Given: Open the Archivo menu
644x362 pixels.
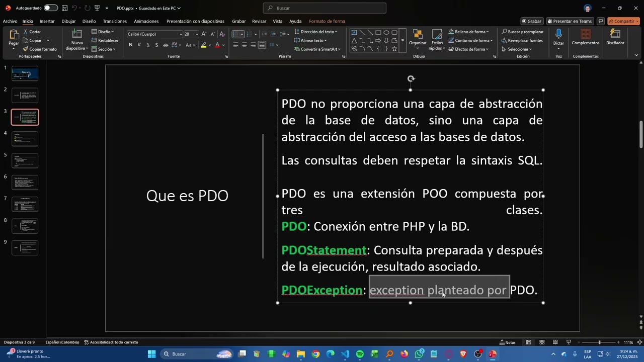Looking at the screenshot, I should pos(10,21).
